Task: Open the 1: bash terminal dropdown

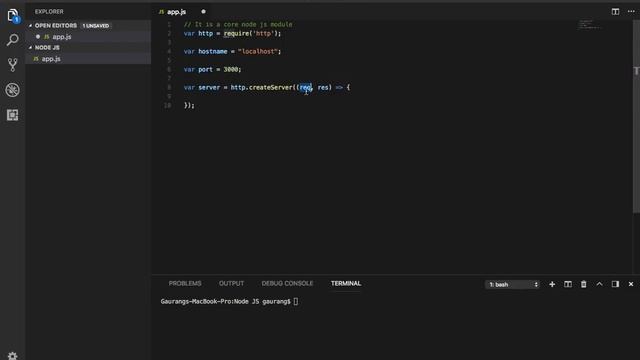Action: click(x=513, y=284)
